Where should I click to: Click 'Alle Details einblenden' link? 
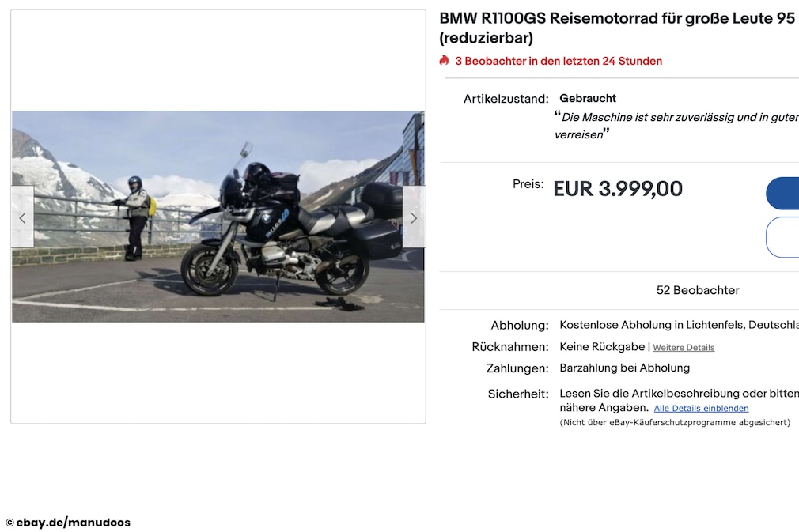tap(701, 409)
